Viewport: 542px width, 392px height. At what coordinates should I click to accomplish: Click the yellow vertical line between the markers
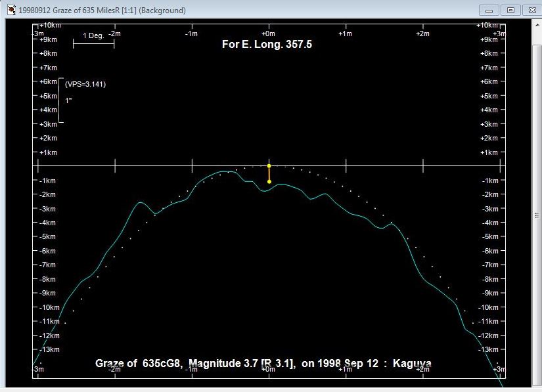click(x=269, y=174)
